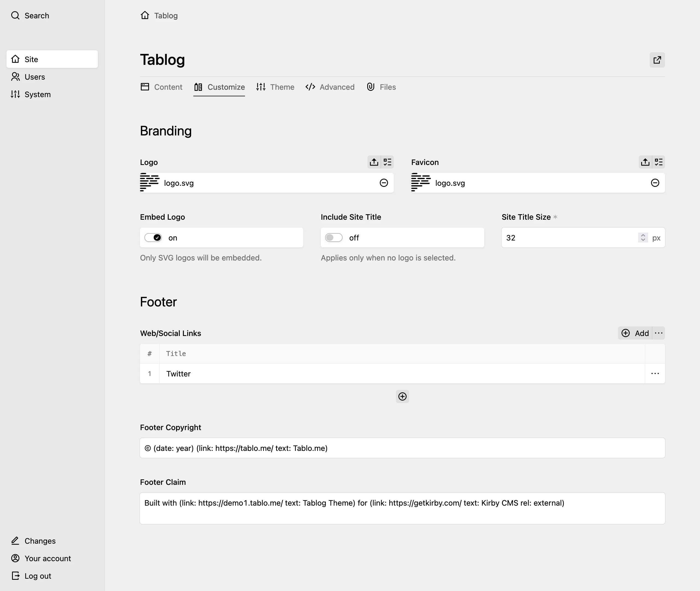Open the Twitter row options menu
This screenshot has height=591, width=700.
coord(655,373)
